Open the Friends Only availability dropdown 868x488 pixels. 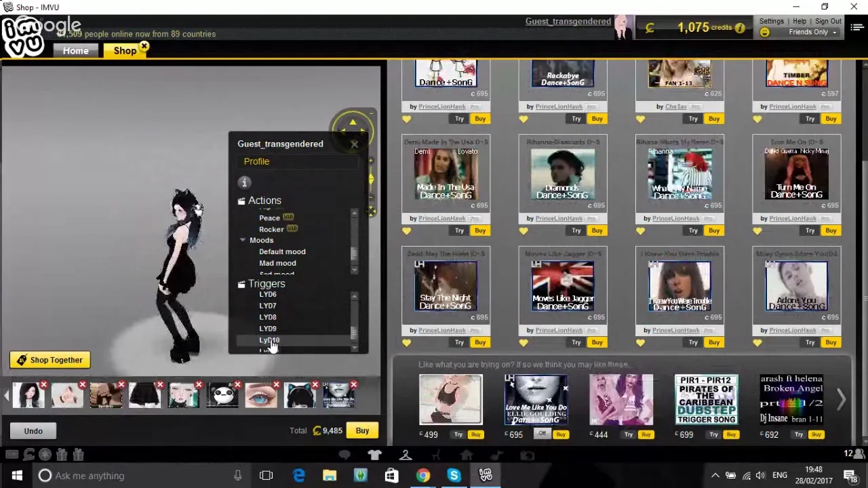(x=810, y=32)
